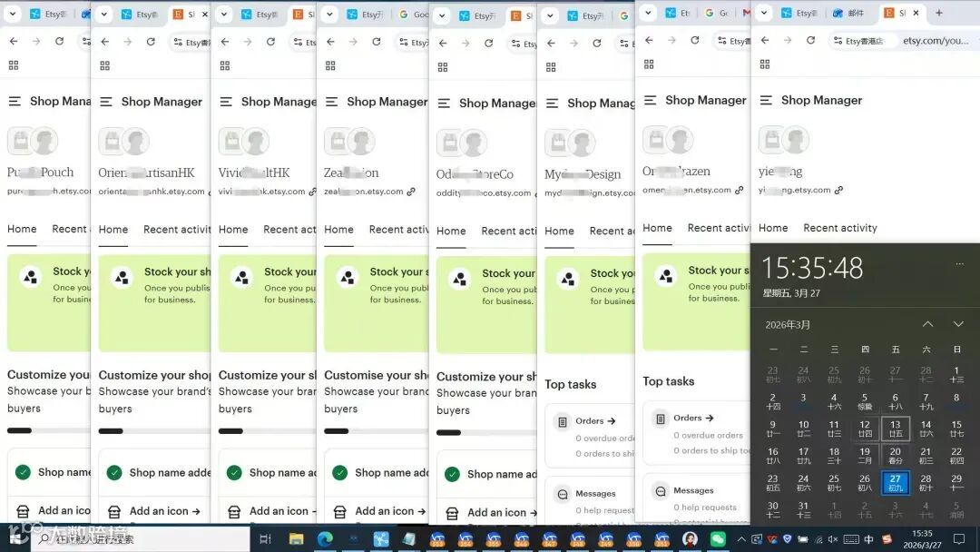980x552 pixels.
Task: Click apps grid icon in yie...ng window
Action: pos(765,64)
